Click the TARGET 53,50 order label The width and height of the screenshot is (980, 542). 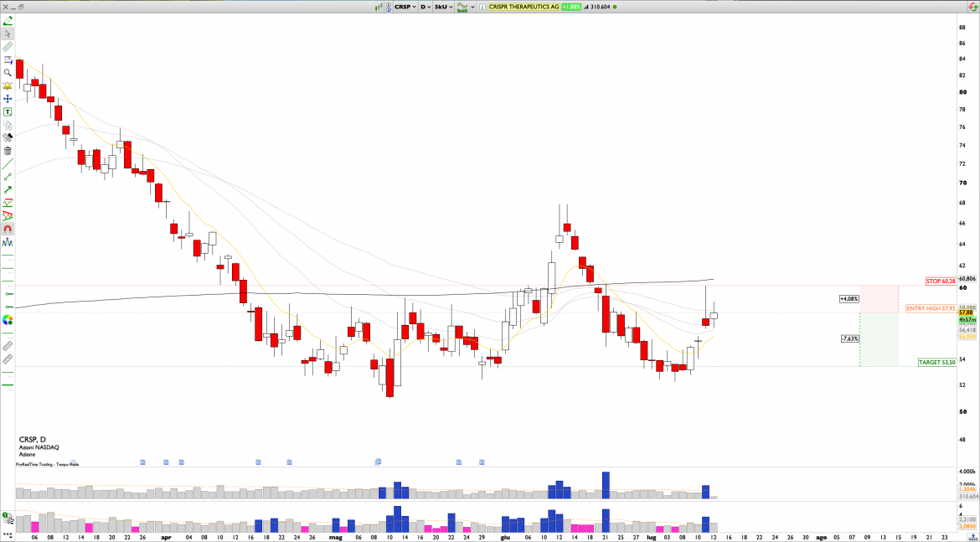tap(937, 362)
